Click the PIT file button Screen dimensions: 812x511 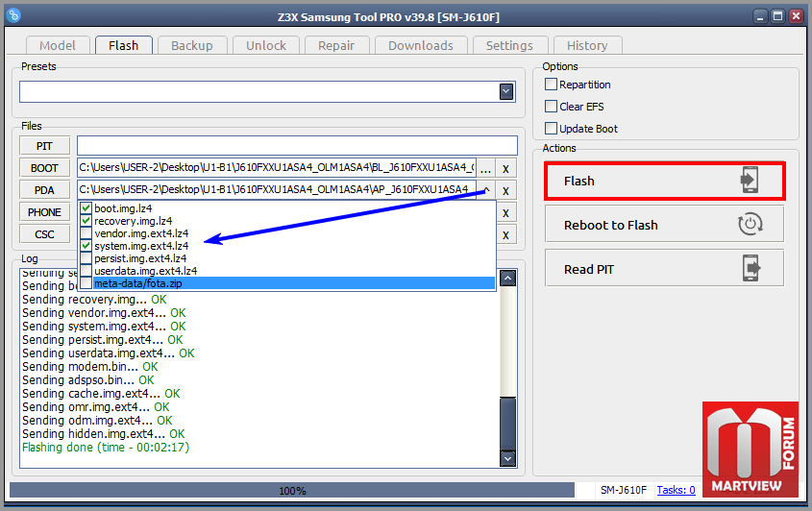click(x=44, y=146)
